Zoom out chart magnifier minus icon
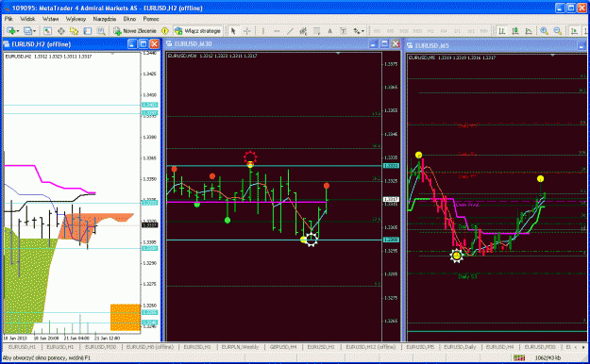This screenshot has height=364, width=590. click(558, 31)
